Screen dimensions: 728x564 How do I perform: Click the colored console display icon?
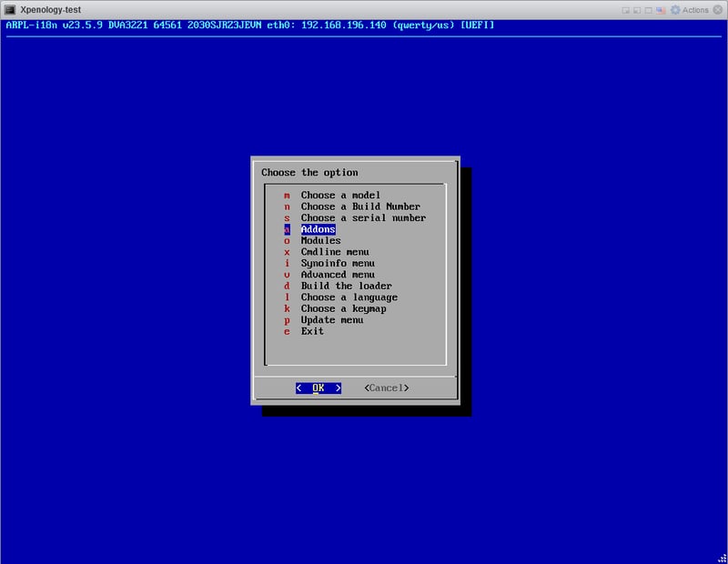click(x=662, y=9)
